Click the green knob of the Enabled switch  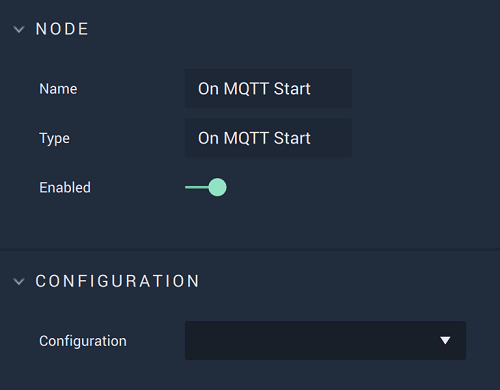click(217, 187)
